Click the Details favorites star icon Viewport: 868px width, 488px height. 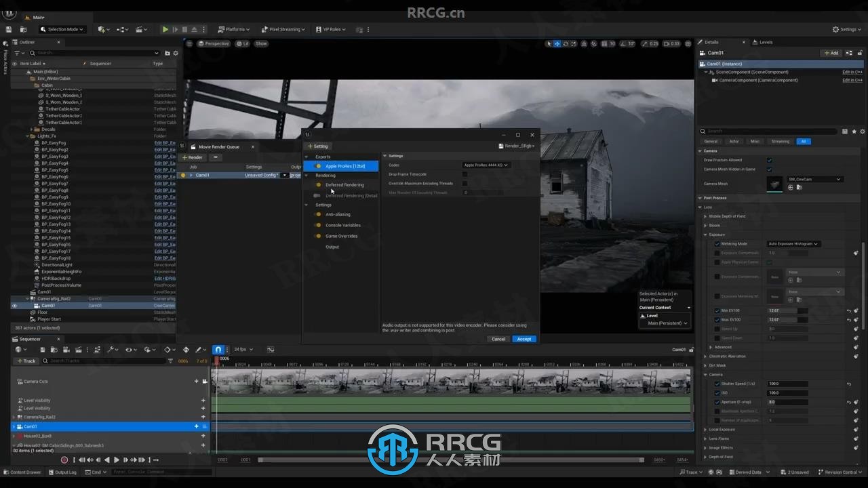[x=854, y=131]
